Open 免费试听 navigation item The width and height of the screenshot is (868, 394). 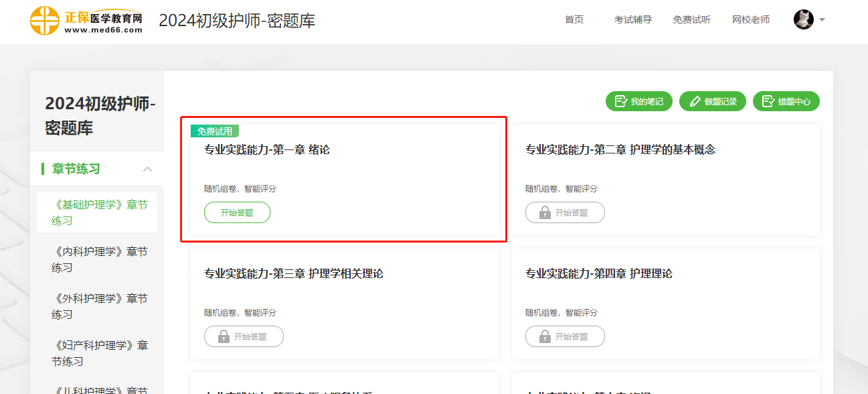click(691, 19)
